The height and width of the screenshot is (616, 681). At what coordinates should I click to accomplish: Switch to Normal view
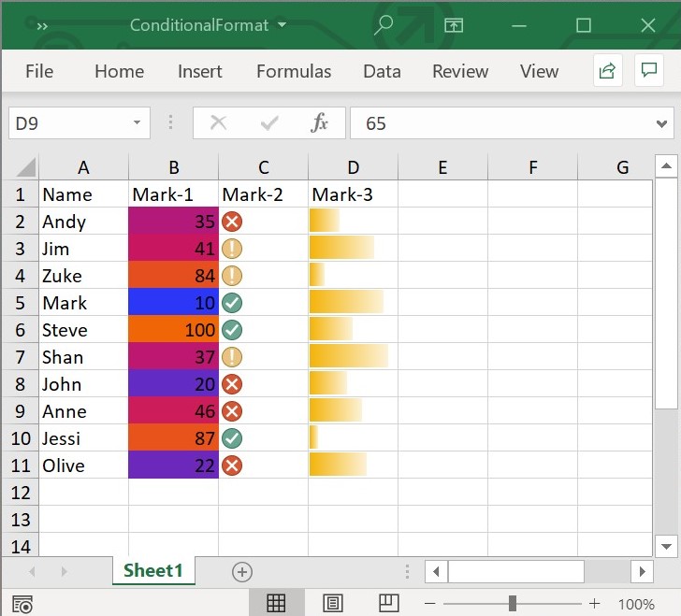[276, 603]
